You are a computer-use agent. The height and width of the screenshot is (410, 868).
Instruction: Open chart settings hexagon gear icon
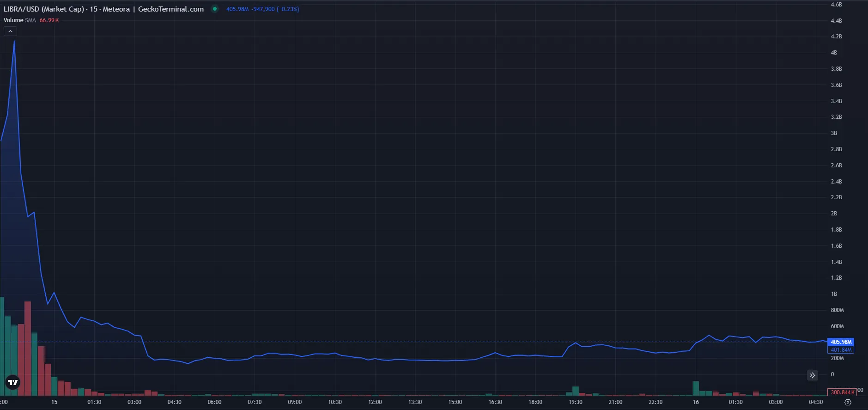pos(848,402)
